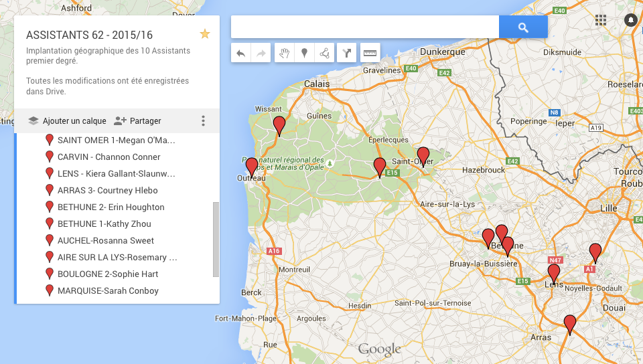Select the measure distance ruler tool
Viewport: 643px width, 364px height.
coord(370,53)
